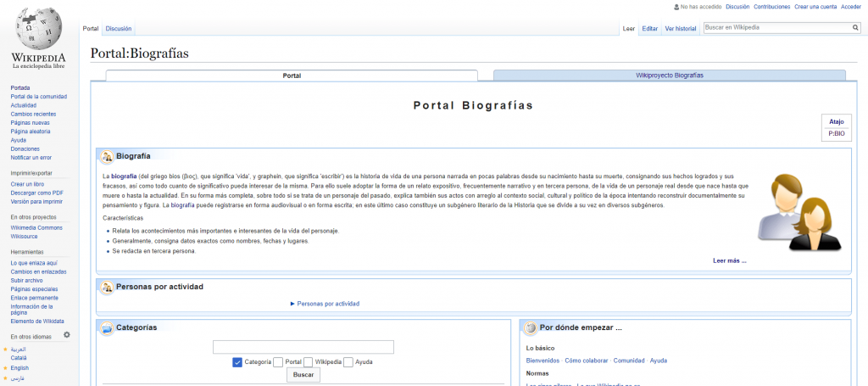Viewport: 868px width, 386px height.
Task: Open the Editar tab
Action: (650, 28)
